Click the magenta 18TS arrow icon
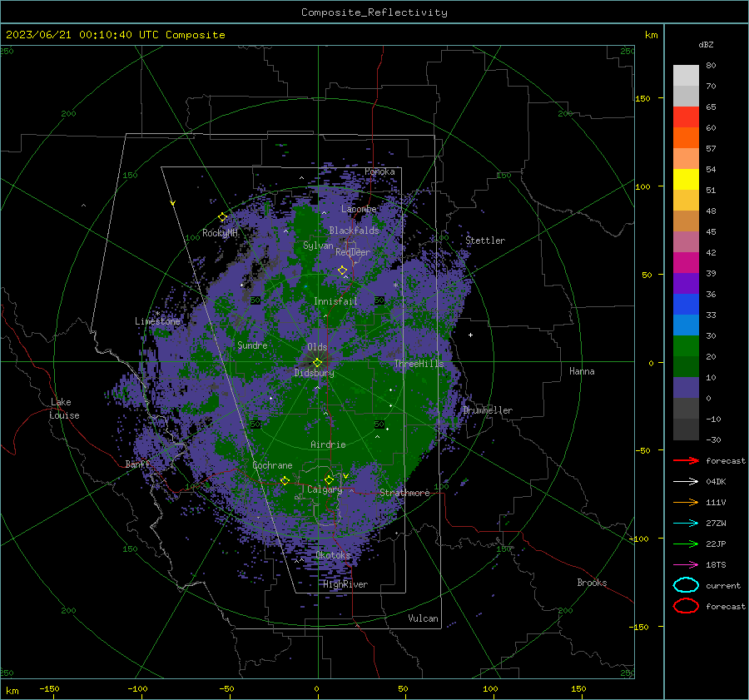The image size is (749, 700). coord(686,565)
